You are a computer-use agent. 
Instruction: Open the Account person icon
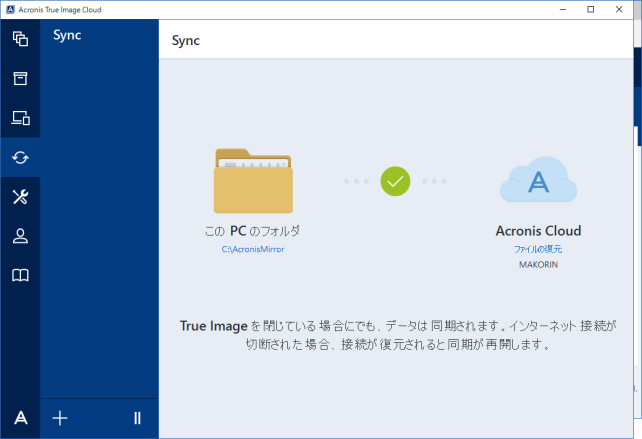20,236
